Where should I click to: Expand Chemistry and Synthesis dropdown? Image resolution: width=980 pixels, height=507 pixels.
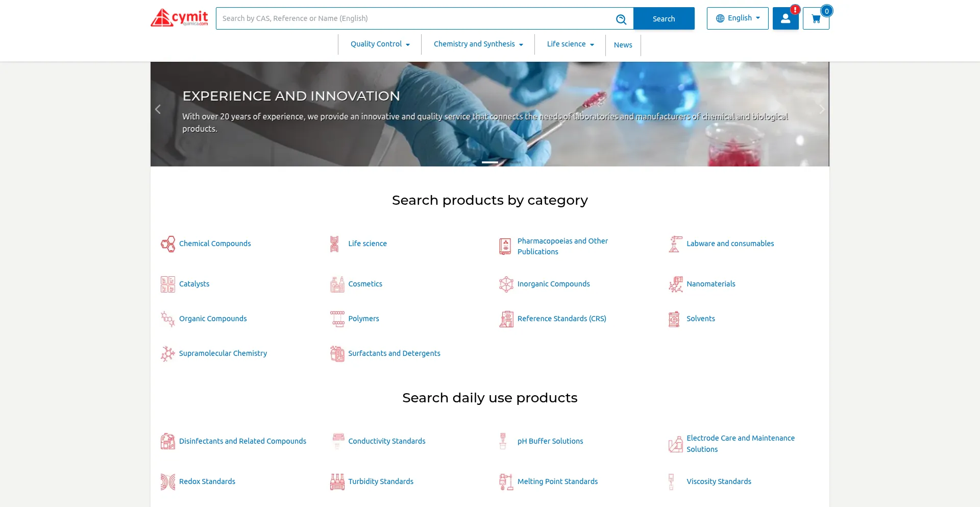click(478, 44)
